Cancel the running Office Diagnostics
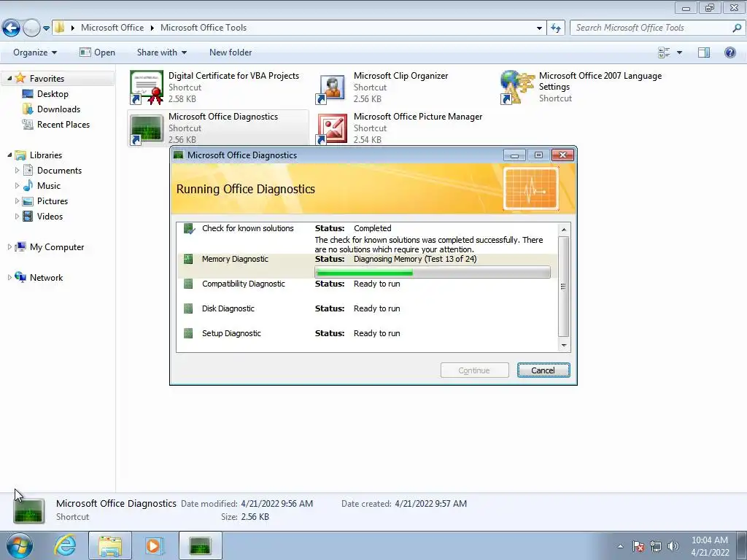Screen dimensions: 747x560 coord(543,370)
